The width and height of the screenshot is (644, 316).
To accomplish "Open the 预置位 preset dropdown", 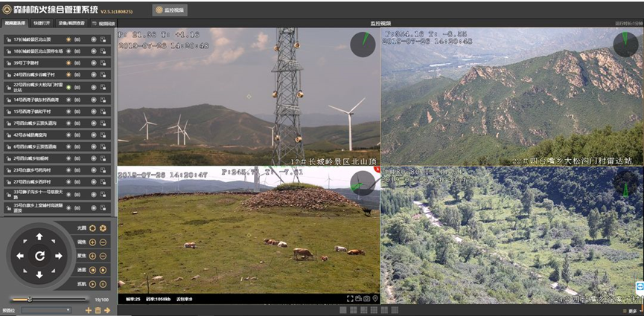I will click(46, 309).
